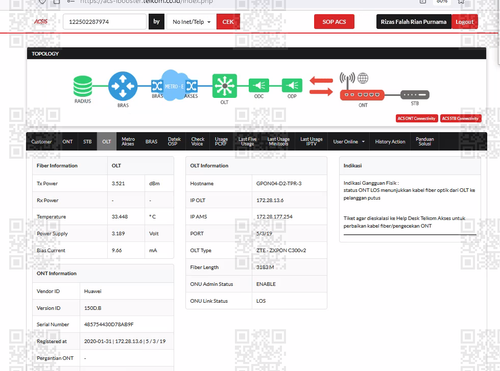Click the red CEK button
Screen dimensions: 500x371
click(x=228, y=22)
